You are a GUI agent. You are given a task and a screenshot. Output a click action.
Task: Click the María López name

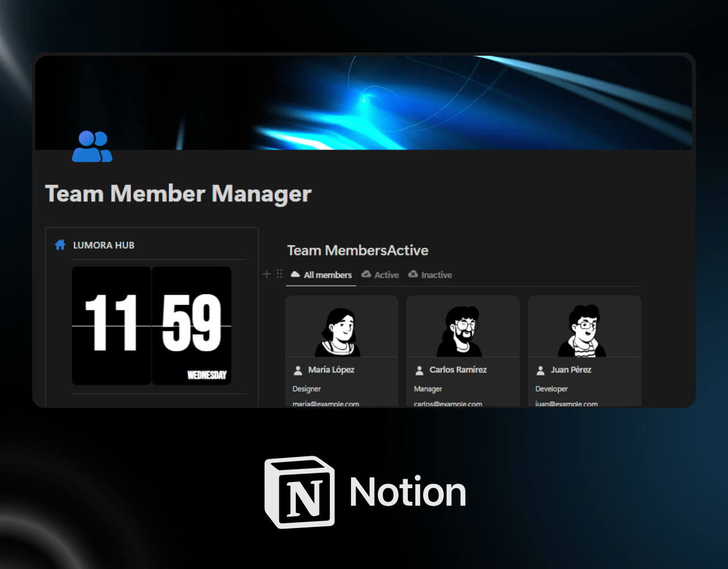click(331, 370)
